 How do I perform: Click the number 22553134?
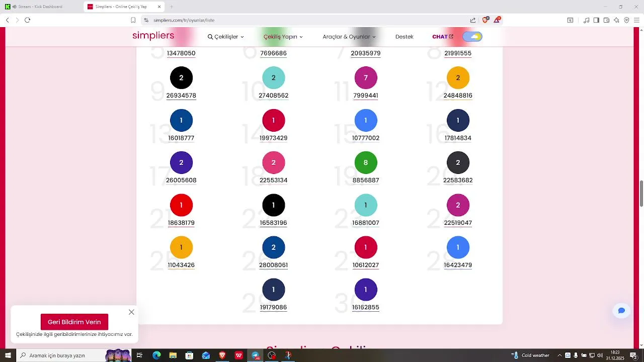(274, 180)
